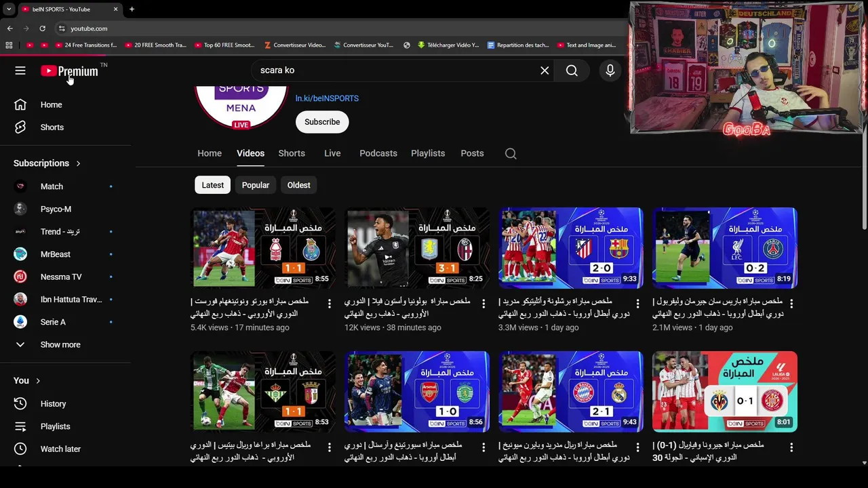Open Playlists in the sidebar
This screenshot has height=488, width=868.
click(x=66, y=426)
